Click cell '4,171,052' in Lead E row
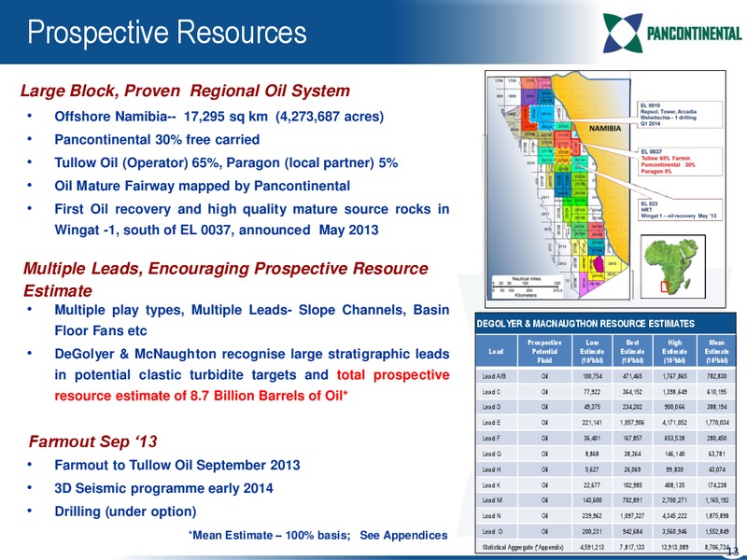747x560 pixels. (674, 423)
